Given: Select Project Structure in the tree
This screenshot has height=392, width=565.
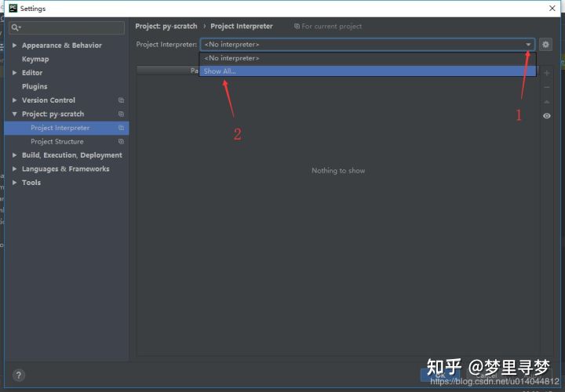Looking at the screenshot, I should [x=57, y=141].
